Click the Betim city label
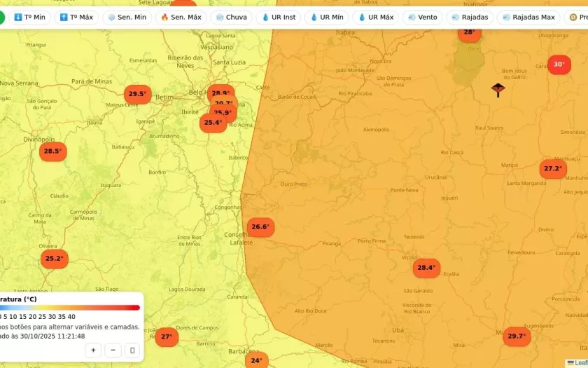Image resolution: width=588 pixels, height=368 pixels. click(x=164, y=97)
